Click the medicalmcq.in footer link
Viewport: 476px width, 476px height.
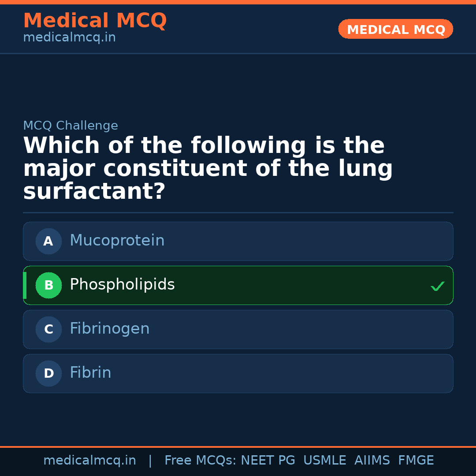(x=90, y=460)
